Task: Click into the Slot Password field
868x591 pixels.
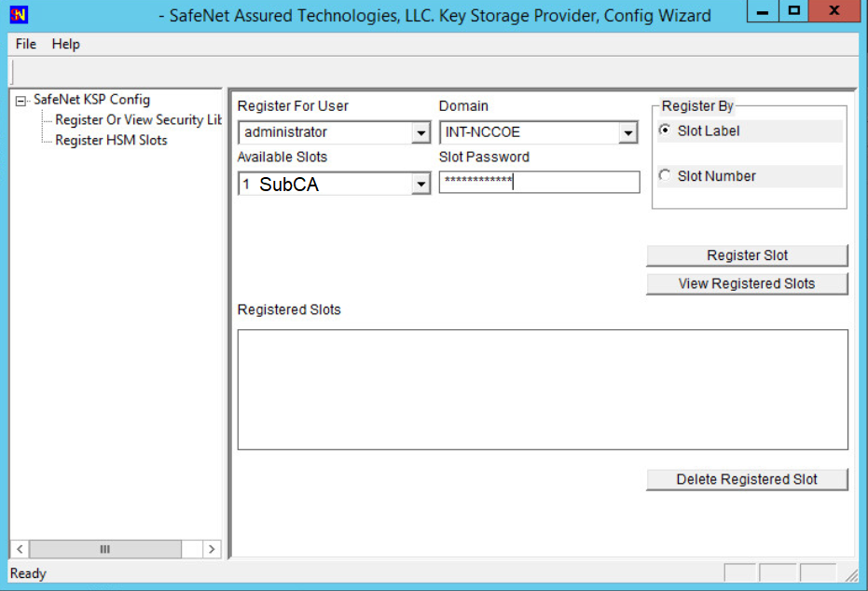Action: tap(539, 182)
